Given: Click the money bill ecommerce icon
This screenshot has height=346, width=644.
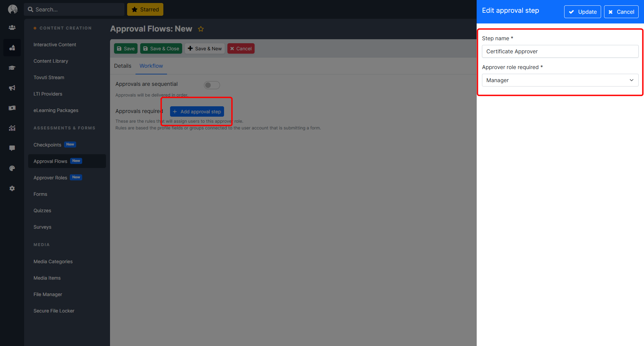Looking at the screenshot, I should click(x=12, y=108).
